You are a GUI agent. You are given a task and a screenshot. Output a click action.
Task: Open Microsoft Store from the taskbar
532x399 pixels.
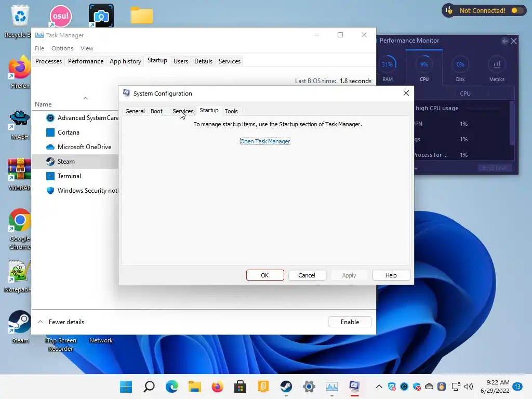[240, 387]
